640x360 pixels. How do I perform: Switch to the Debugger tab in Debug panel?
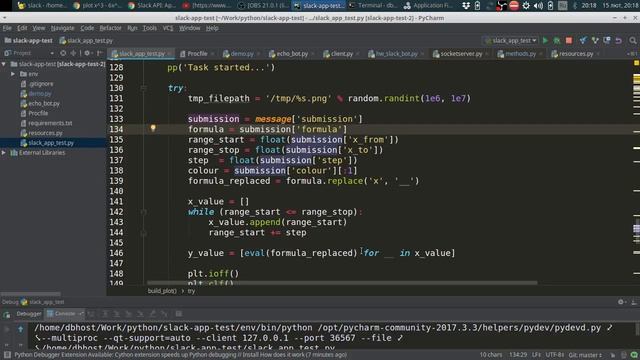point(29,314)
